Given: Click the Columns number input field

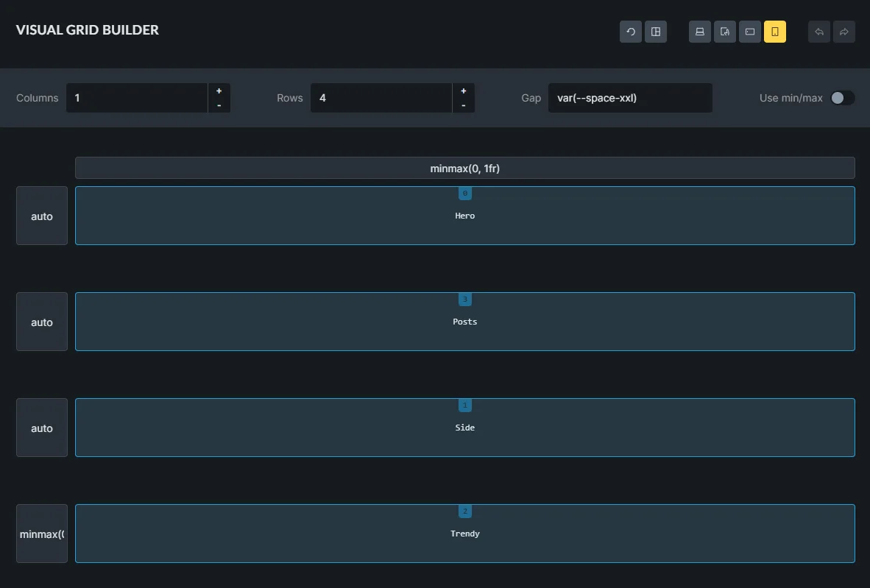Looking at the screenshot, I should [x=137, y=98].
